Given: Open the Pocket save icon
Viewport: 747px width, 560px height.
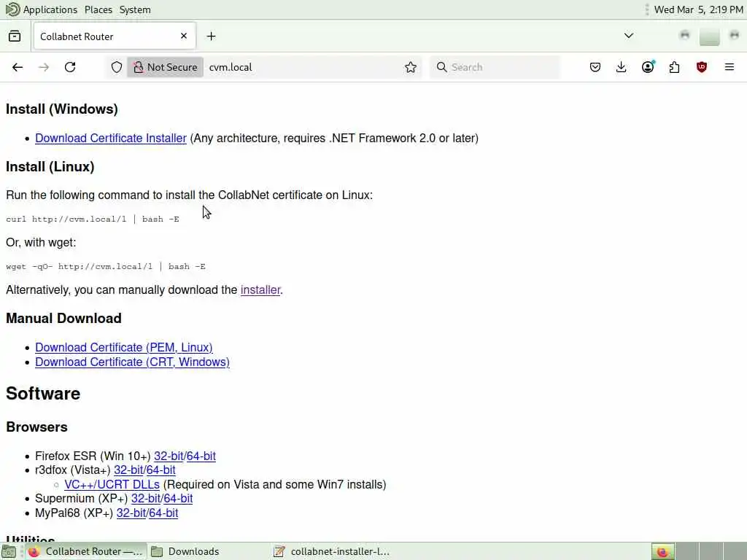Looking at the screenshot, I should [x=595, y=67].
